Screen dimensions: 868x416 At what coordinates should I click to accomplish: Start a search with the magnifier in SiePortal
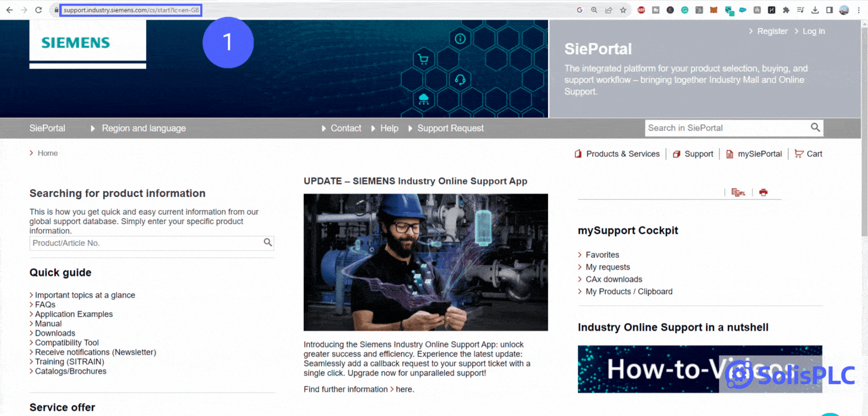coord(815,128)
